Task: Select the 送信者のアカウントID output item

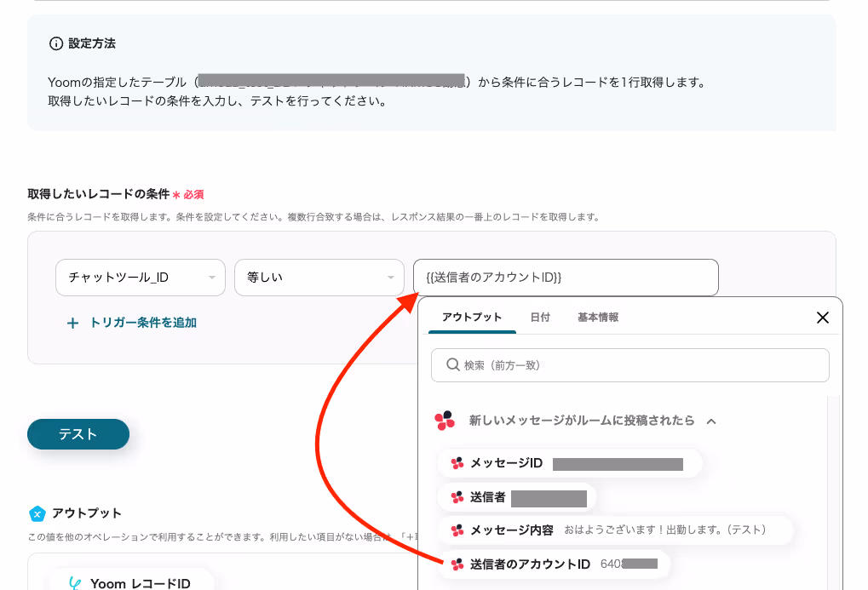Action: point(554,564)
